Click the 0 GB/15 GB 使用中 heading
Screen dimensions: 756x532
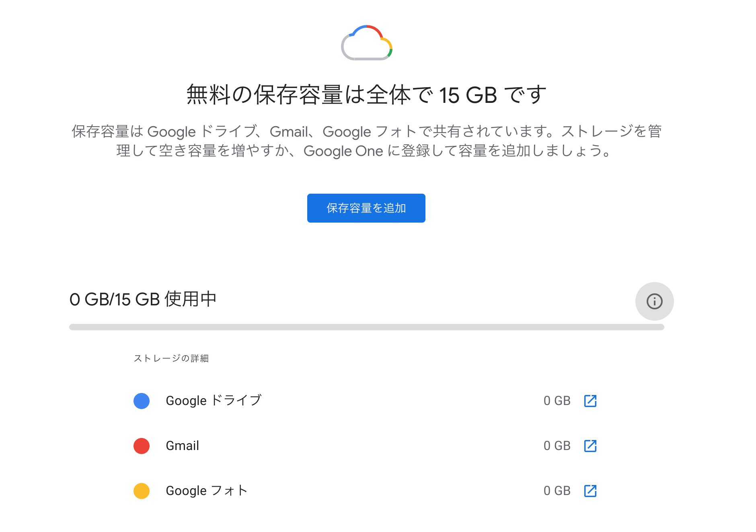coord(143,299)
